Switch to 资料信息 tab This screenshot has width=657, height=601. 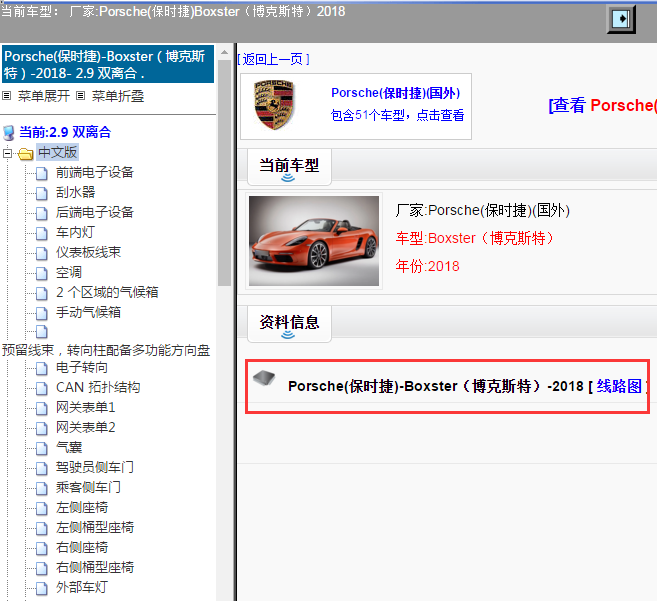click(289, 324)
